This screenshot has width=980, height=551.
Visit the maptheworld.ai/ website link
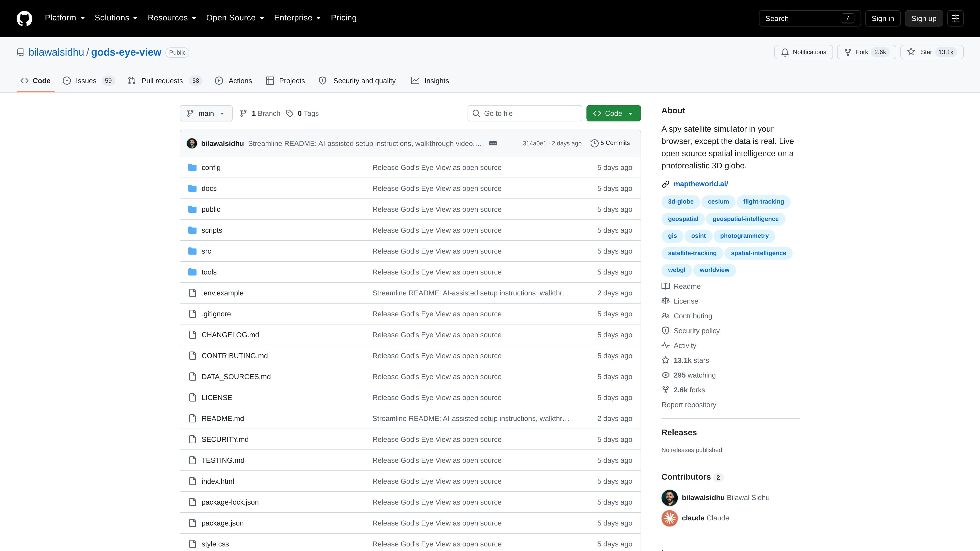tap(701, 184)
